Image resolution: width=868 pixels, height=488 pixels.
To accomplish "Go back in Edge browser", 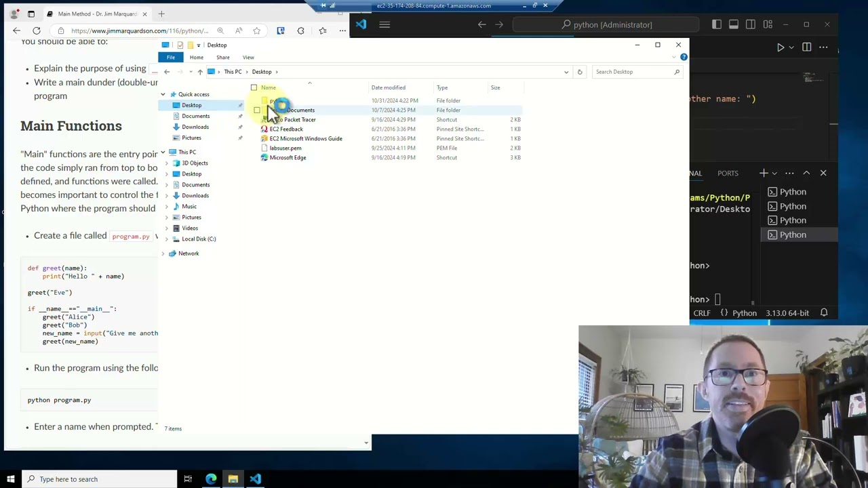I will click(x=16, y=30).
